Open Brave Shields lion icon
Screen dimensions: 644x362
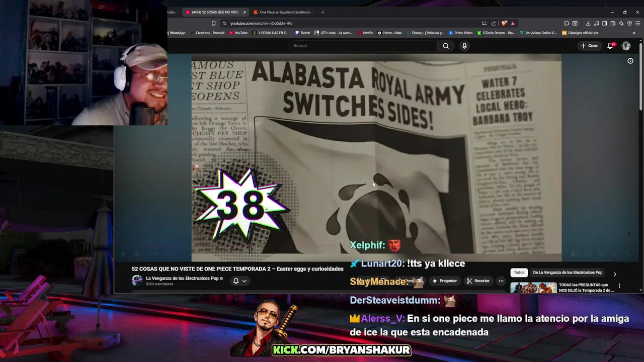click(x=504, y=23)
